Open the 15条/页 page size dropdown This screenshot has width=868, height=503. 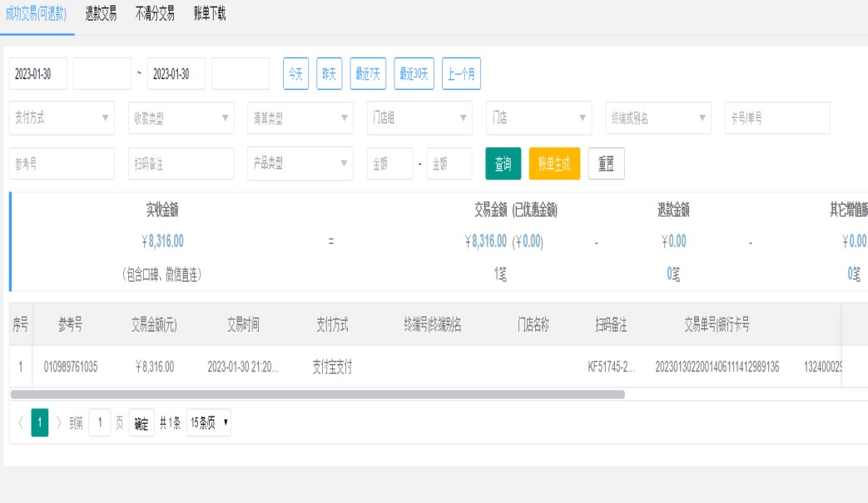(x=209, y=423)
